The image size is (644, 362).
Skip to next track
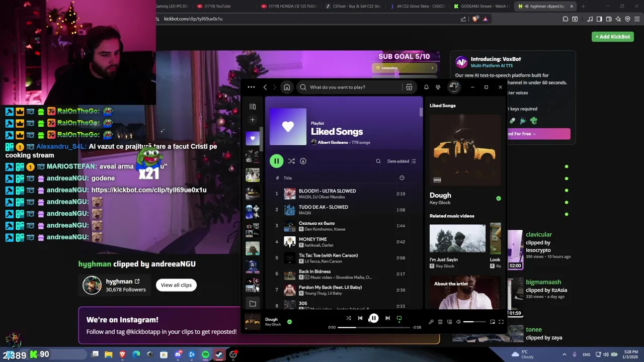[387, 318]
